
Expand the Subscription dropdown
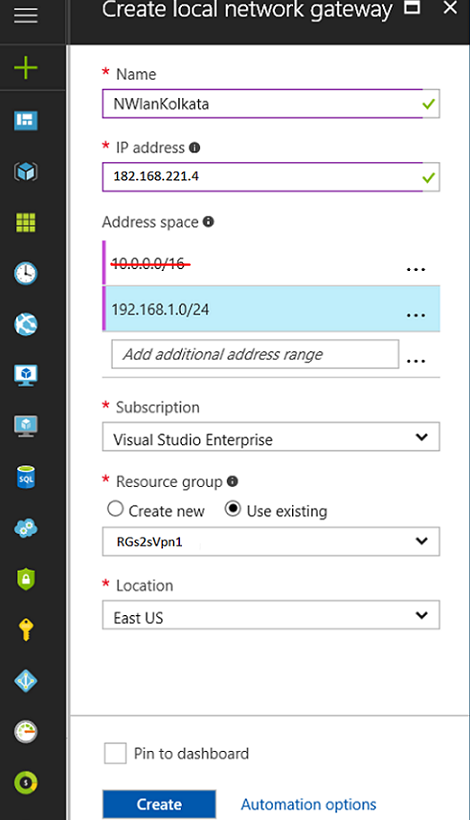271,437
